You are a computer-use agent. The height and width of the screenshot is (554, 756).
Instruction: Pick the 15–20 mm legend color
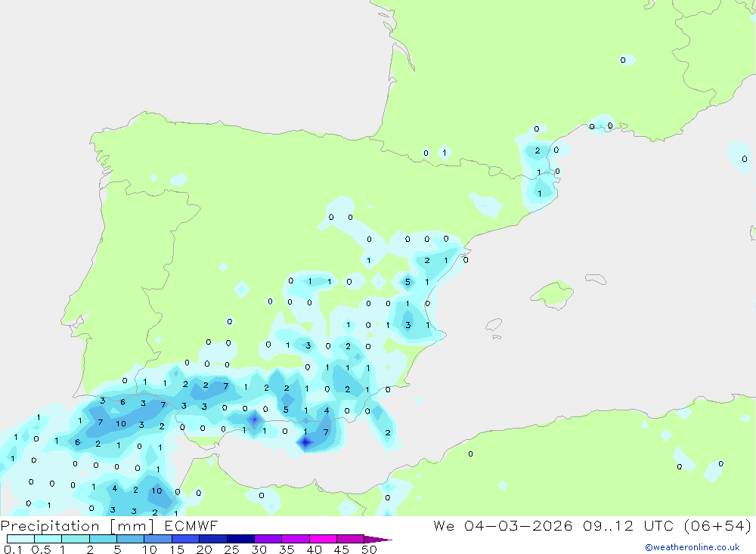pos(186,539)
